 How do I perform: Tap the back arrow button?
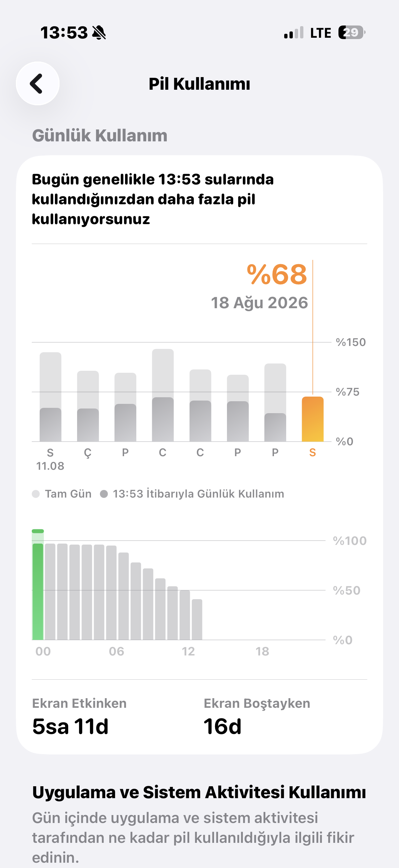[x=37, y=83]
